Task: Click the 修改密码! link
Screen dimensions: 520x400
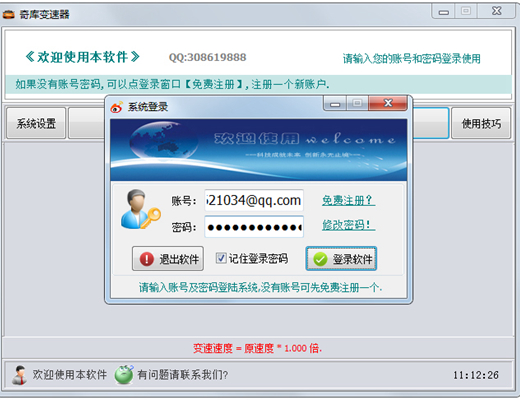Action: 348,225
